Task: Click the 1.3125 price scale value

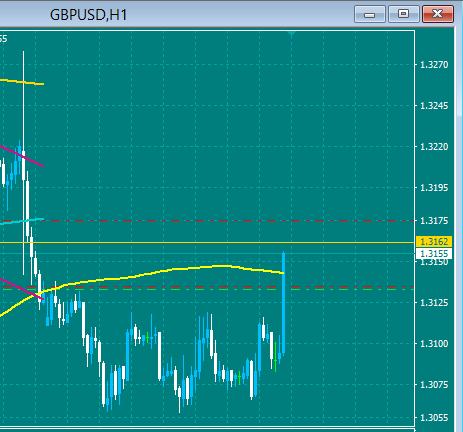Action: pyautogui.click(x=434, y=303)
